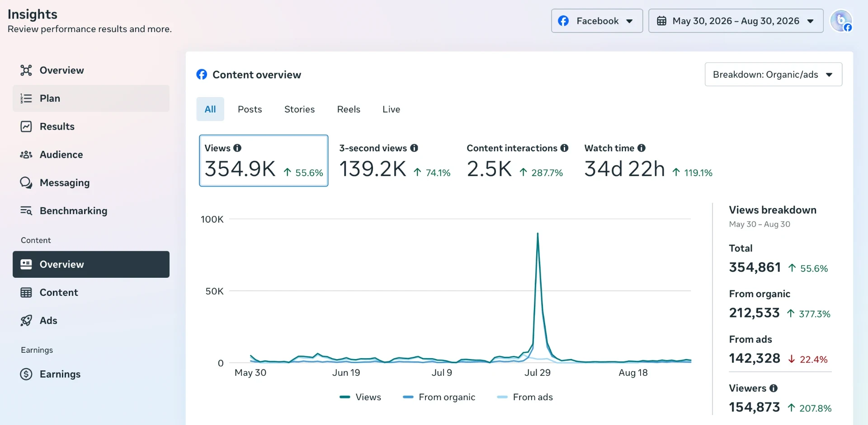
Task: Select the Content interactions metric card
Action: [517, 161]
